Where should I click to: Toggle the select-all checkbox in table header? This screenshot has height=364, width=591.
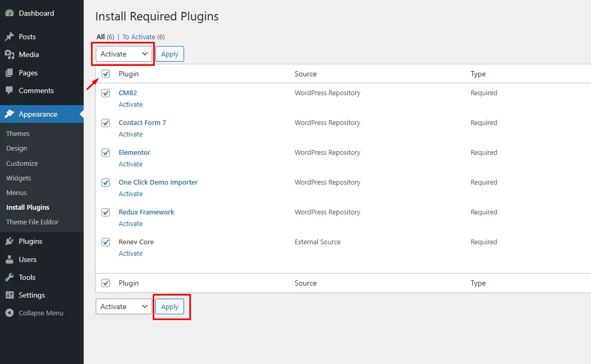click(x=106, y=74)
